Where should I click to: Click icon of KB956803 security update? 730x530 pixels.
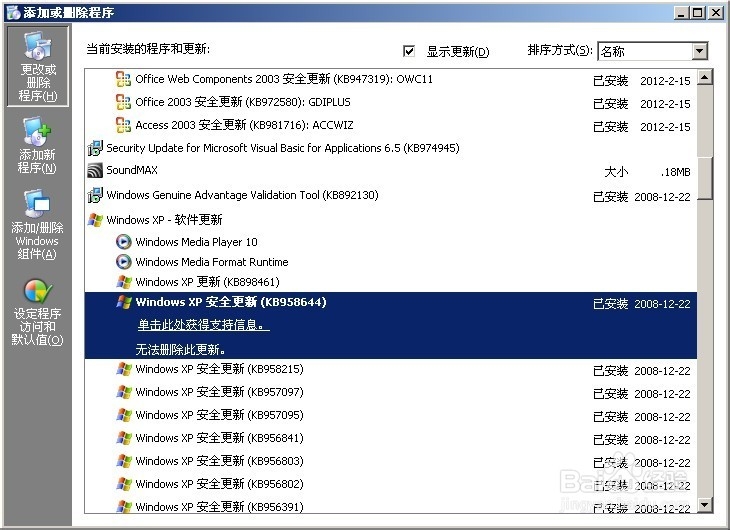pyautogui.click(x=123, y=461)
